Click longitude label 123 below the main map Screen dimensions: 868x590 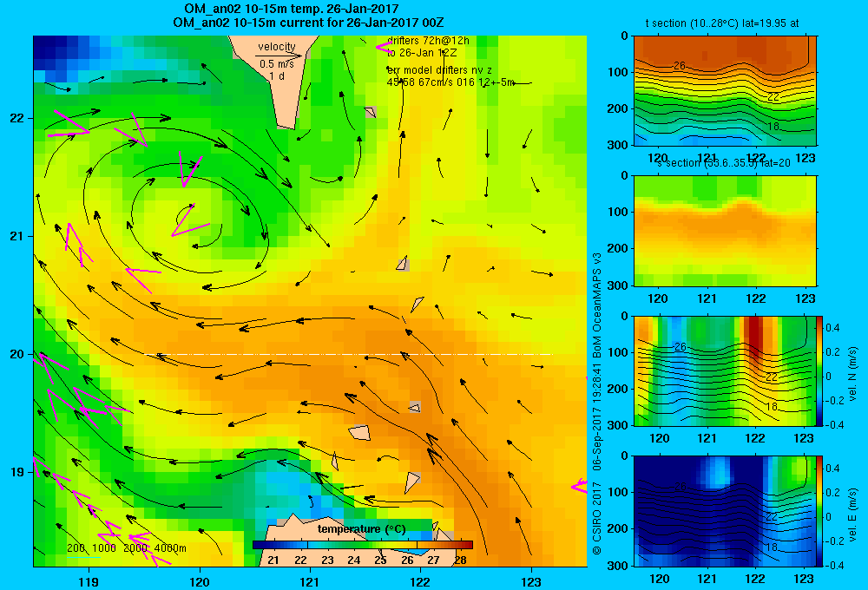coord(531,582)
